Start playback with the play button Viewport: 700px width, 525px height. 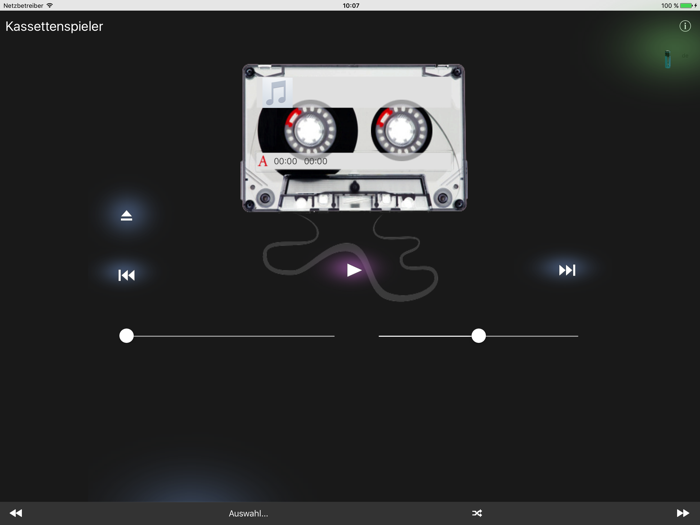point(354,270)
